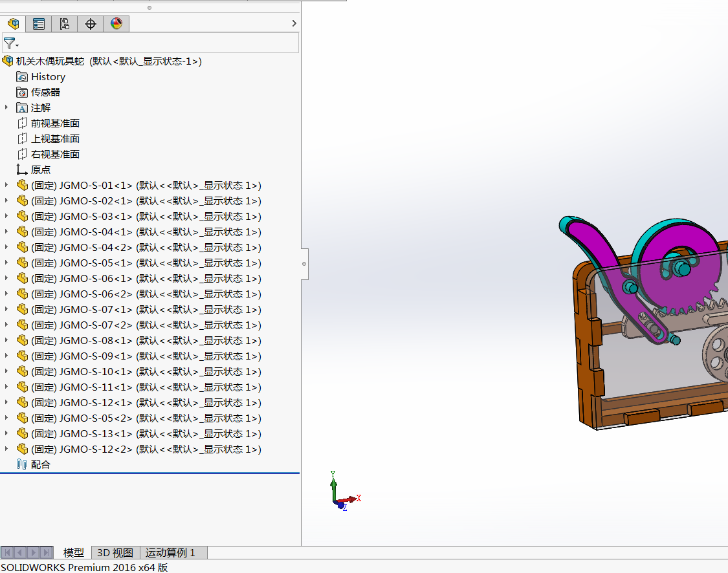Select the top assembly 机关木偶玩具蛇
728x573 pixels.
click(109, 61)
